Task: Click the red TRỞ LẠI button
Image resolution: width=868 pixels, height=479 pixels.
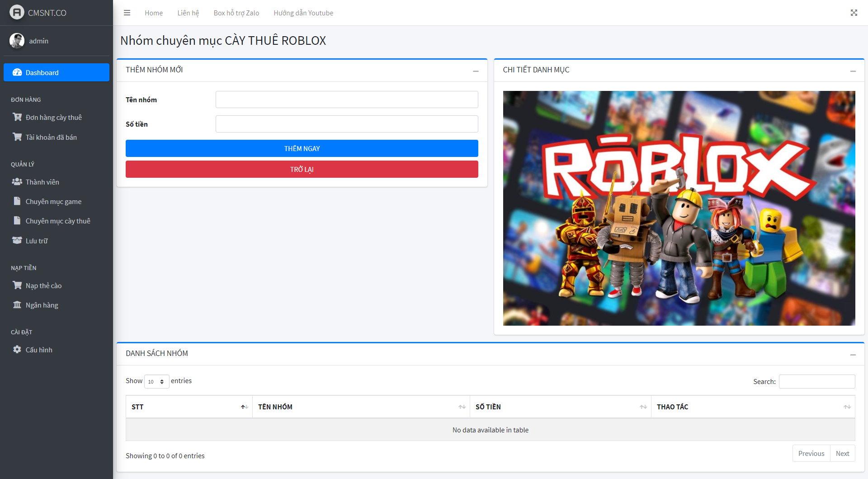Action: point(302,169)
